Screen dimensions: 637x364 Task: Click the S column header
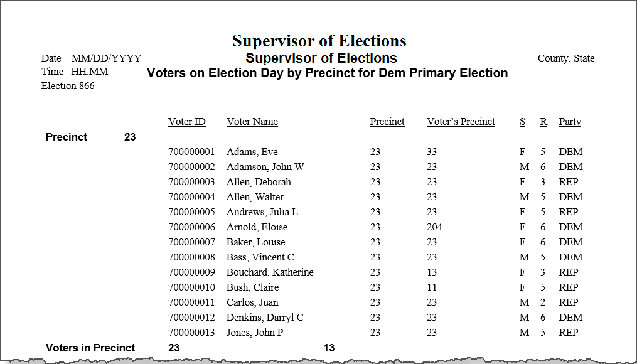pos(522,122)
